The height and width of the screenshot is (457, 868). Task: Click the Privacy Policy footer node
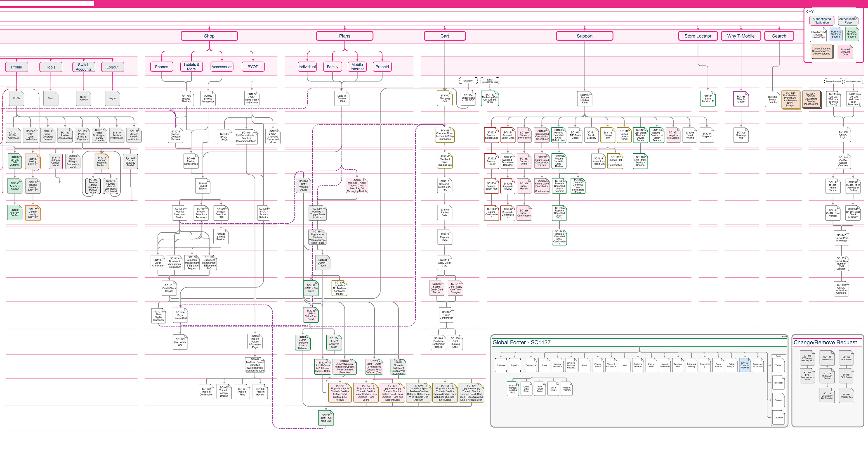pos(598,365)
